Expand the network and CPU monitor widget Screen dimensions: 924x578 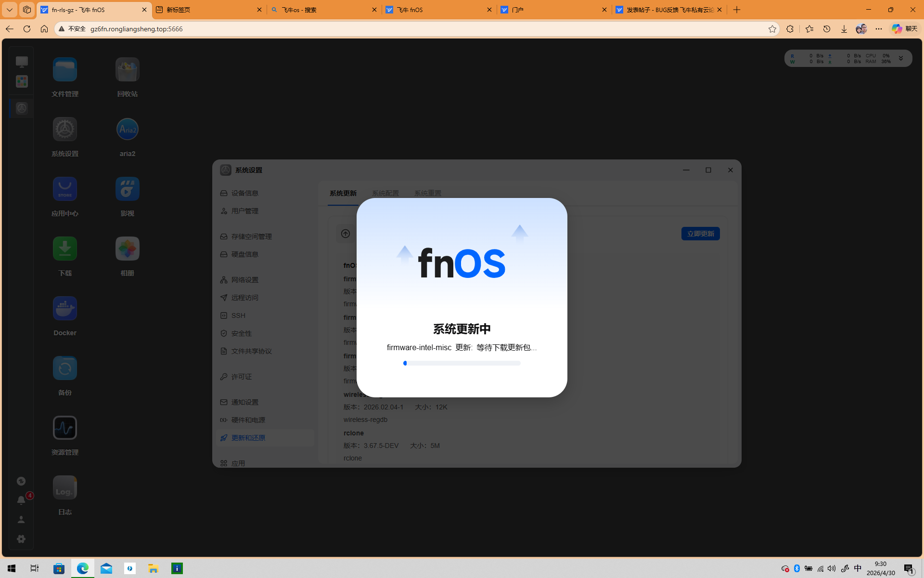point(901,58)
